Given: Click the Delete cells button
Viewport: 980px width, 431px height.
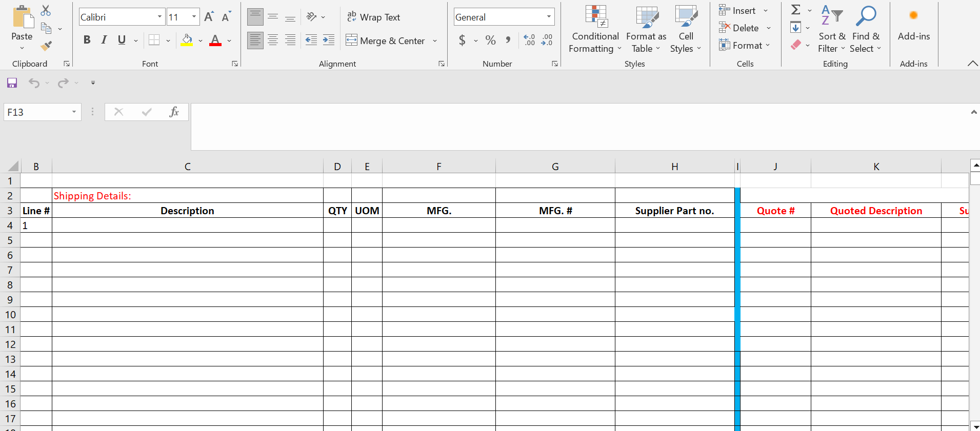Looking at the screenshot, I should (x=739, y=28).
